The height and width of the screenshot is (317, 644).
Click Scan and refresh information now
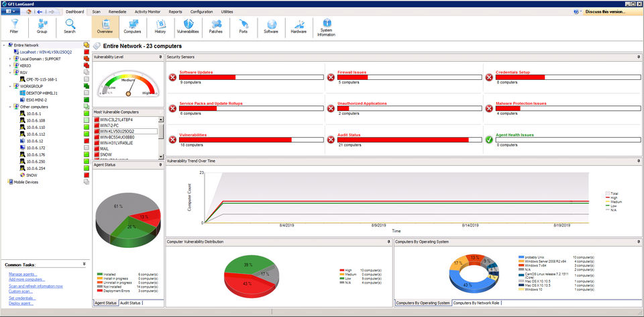coord(36,286)
